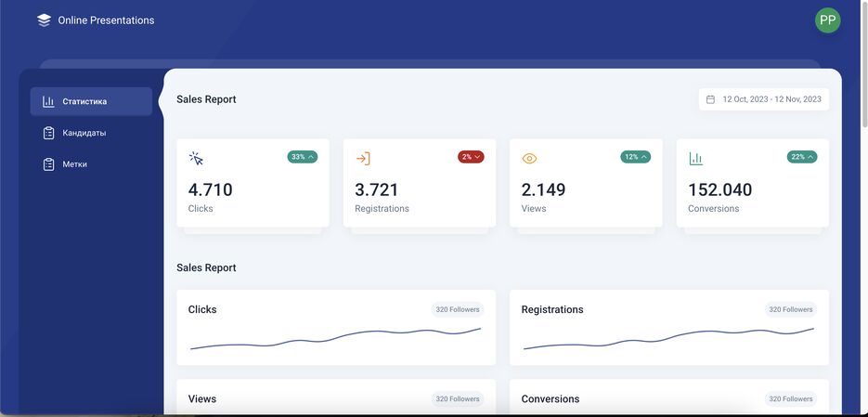Click the Conversions label under 152.040
Viewport: 868px width, 417px height.
coord(714,209)
